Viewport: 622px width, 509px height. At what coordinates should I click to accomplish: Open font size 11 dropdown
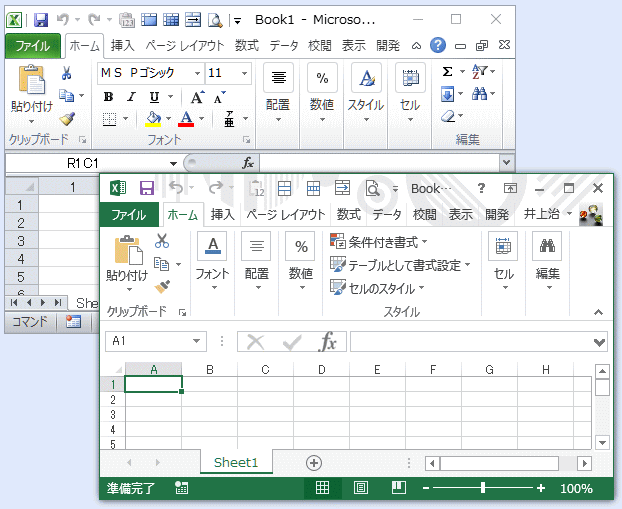(x=244, y=73)
